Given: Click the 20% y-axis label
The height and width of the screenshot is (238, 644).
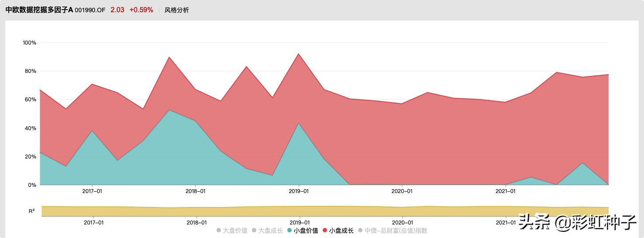Looking at the screenshot, I should tap(31, 157).
